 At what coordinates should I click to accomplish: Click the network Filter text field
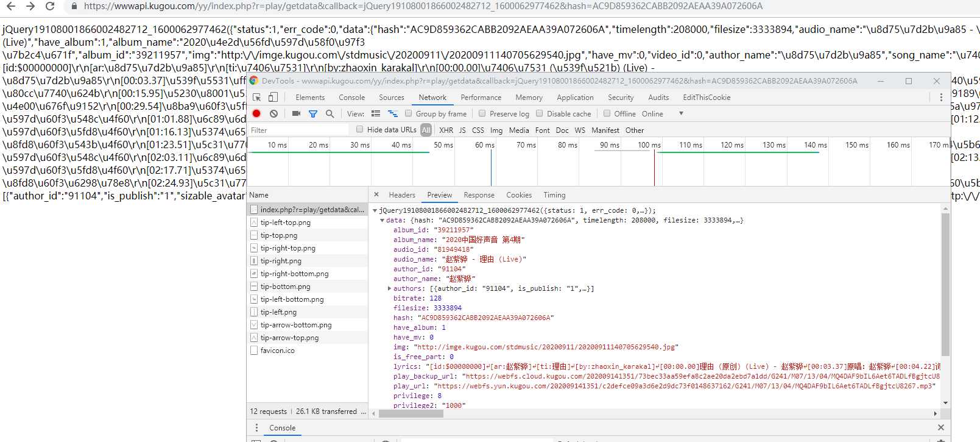tap(298, 130)
